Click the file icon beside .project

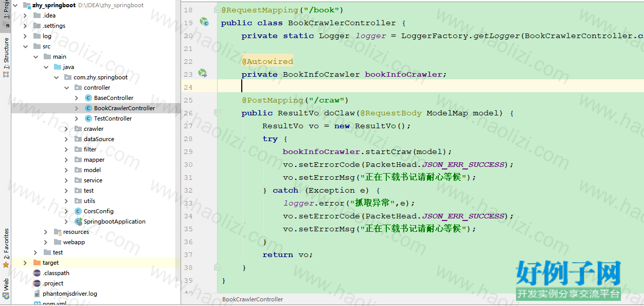click(37, 283)
